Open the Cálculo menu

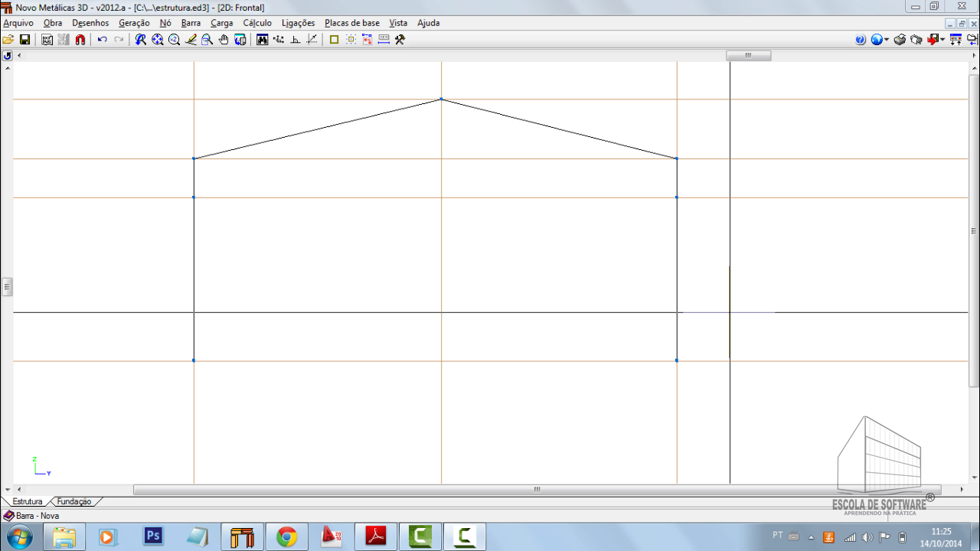pyautogui.click(x=257, y=23)
